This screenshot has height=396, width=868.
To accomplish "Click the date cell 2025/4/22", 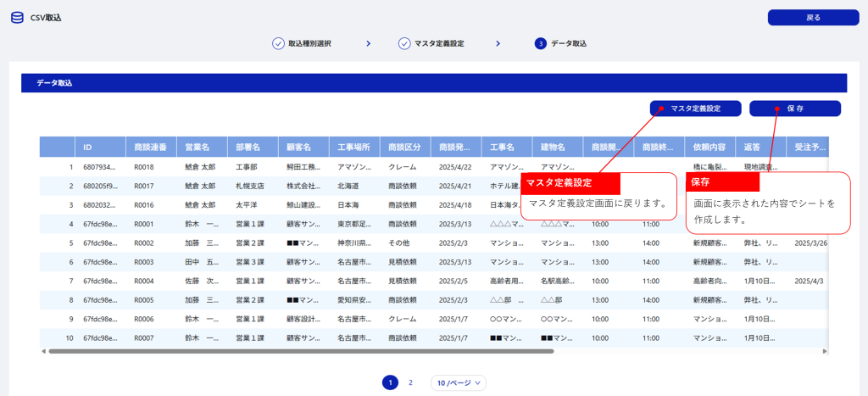I will pos(456,167).
